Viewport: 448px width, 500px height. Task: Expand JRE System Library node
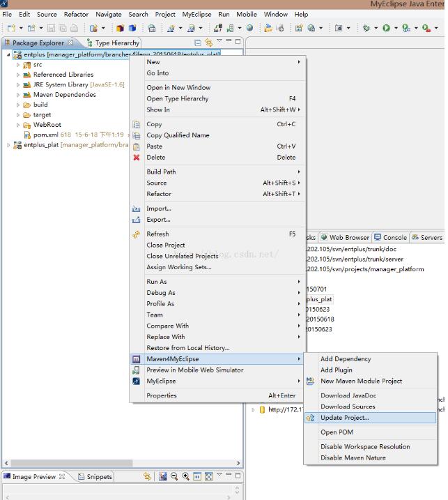(x=18, y=85)
